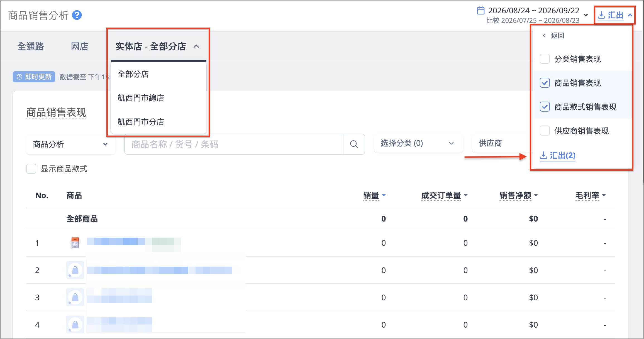Click the blue help question mark icon
This screenshot has height=339, width=644.
point(77,15)
